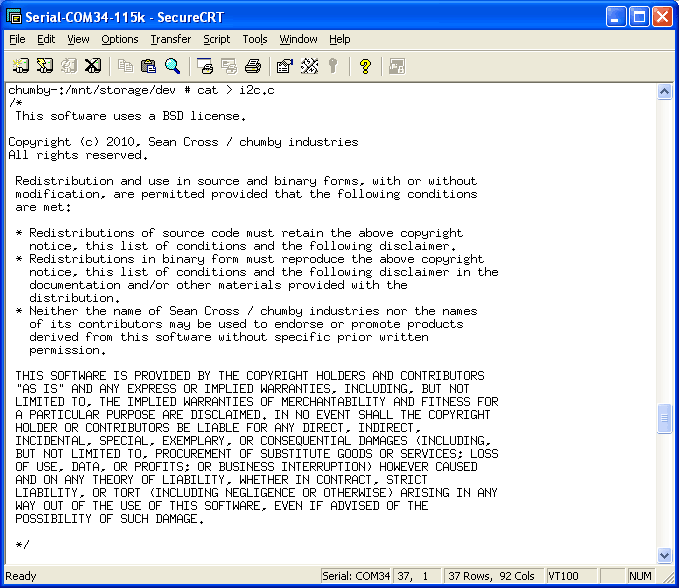Expand the Script menu
Screen dimensions: 679x588
[216, 39]
